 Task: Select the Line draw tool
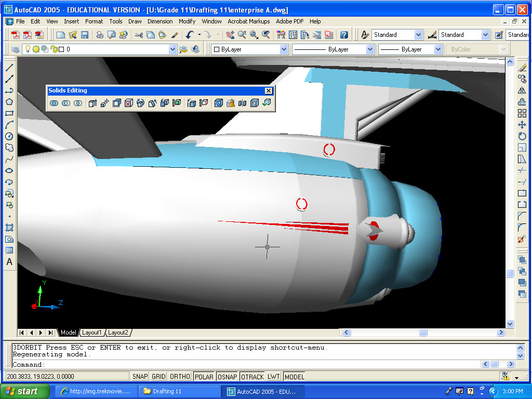coord(9,68)
